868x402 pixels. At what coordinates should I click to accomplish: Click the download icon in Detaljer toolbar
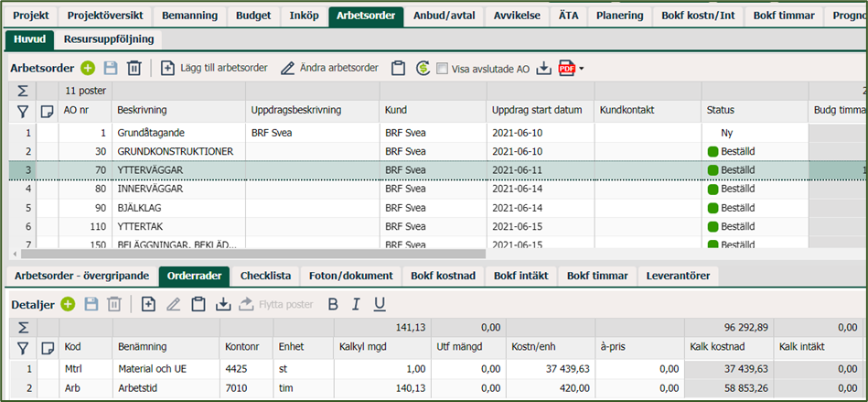[x=222, y=304]
